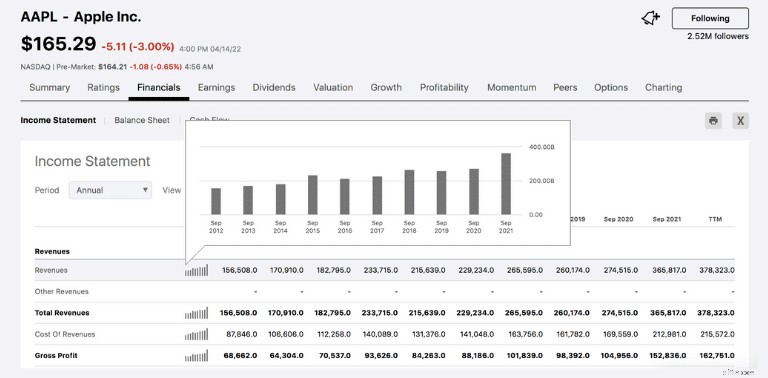768x378 pixels.
Task: Open the Dividends tab
Action: coord(274,88)
